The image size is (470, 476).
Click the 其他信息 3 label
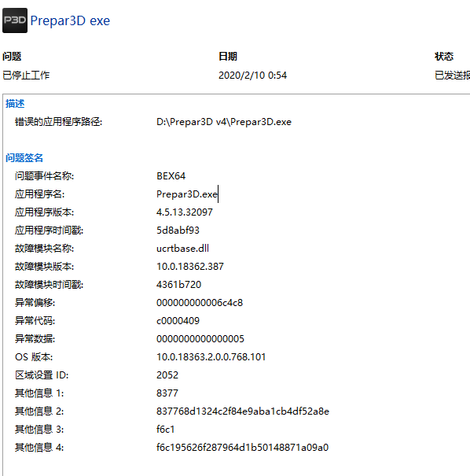coord(39,430)
